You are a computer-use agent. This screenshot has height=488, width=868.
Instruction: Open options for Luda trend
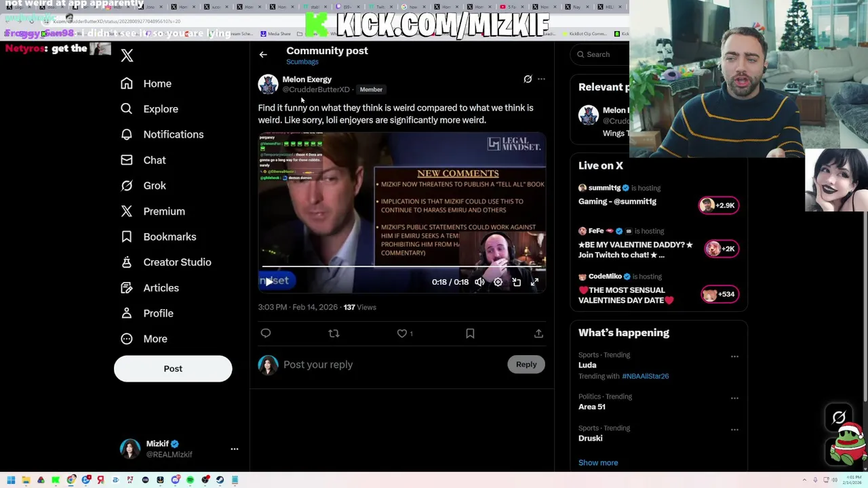(734, 357)
